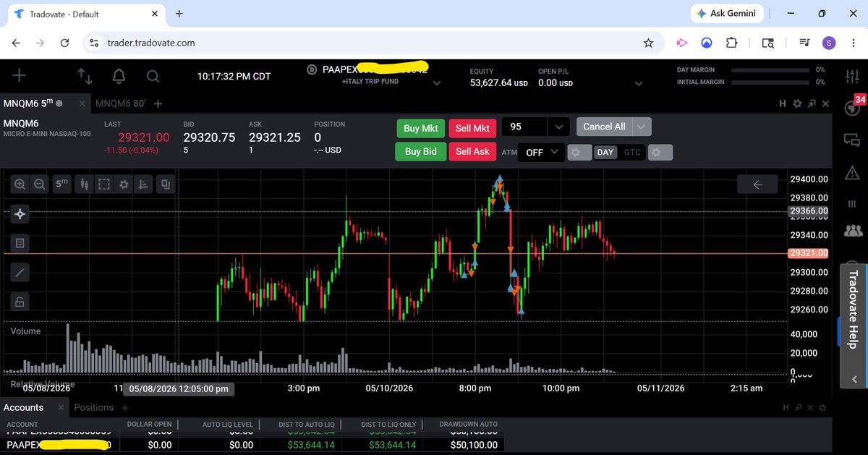Click the overlapping squares chart icon

pyautogui.click(x=166, y=184)
